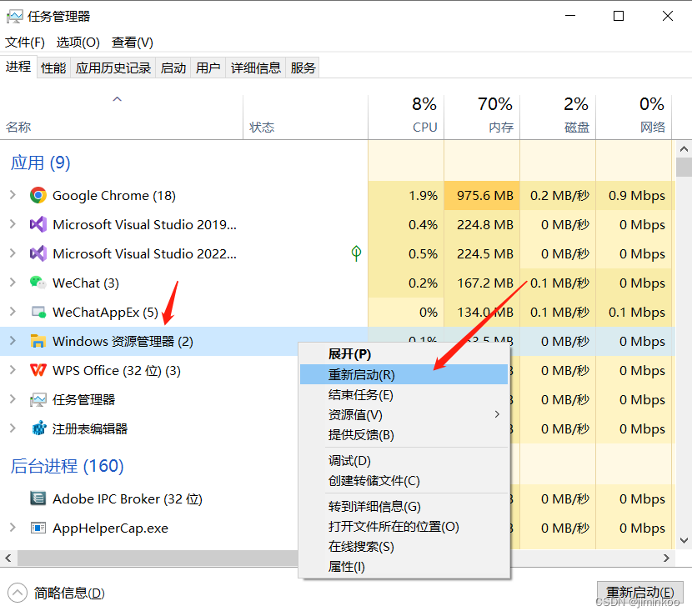Screen dimensions: 692x616
Task: Choose 展开(P) in context menu
Action: click(404, 354)
